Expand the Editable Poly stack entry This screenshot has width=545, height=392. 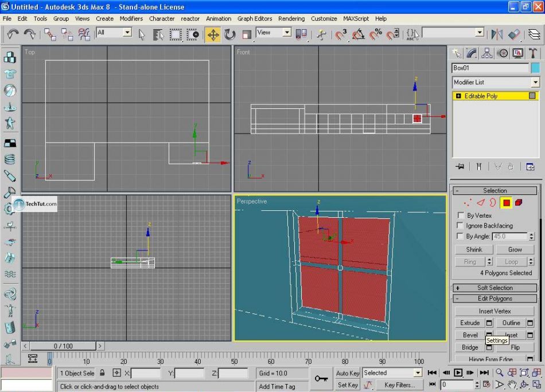[458, 96]
